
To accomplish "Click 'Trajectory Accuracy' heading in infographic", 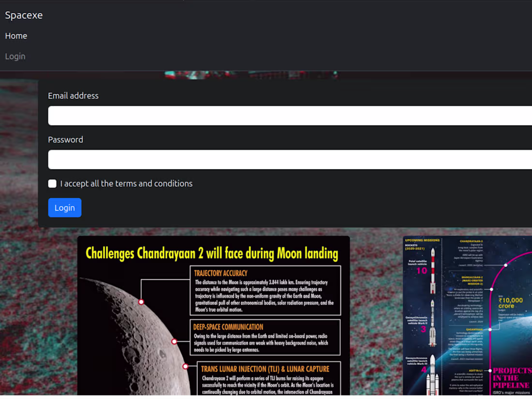I will (221, 273).
